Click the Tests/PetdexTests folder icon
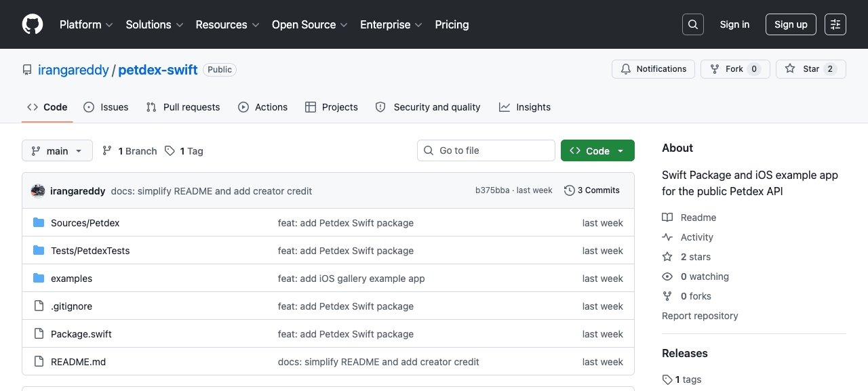The height and width of the screenshot is (391, 868). tap(39, 251)
